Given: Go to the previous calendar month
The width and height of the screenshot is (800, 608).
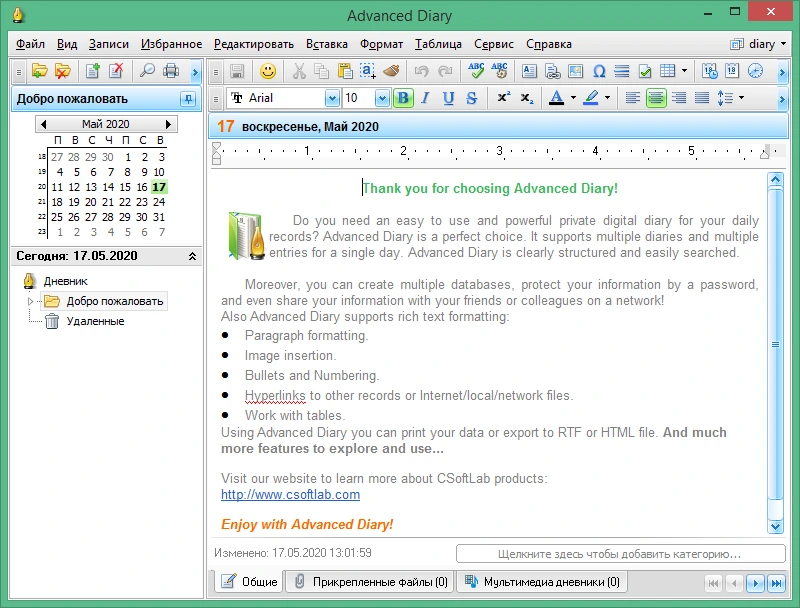Looking at the screenshot, I should 43,124.
